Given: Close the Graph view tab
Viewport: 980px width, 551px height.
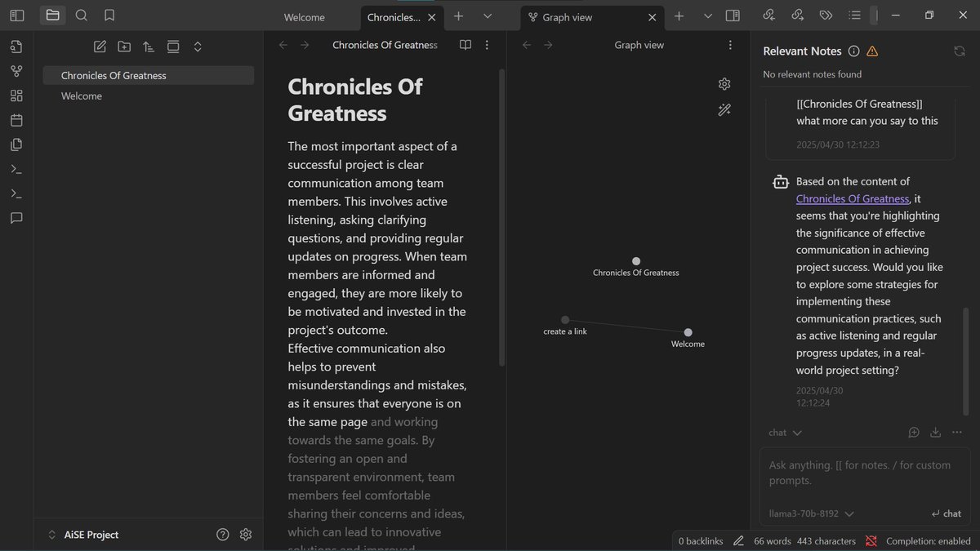Looking at the screenshot, I should coord(652,17).
